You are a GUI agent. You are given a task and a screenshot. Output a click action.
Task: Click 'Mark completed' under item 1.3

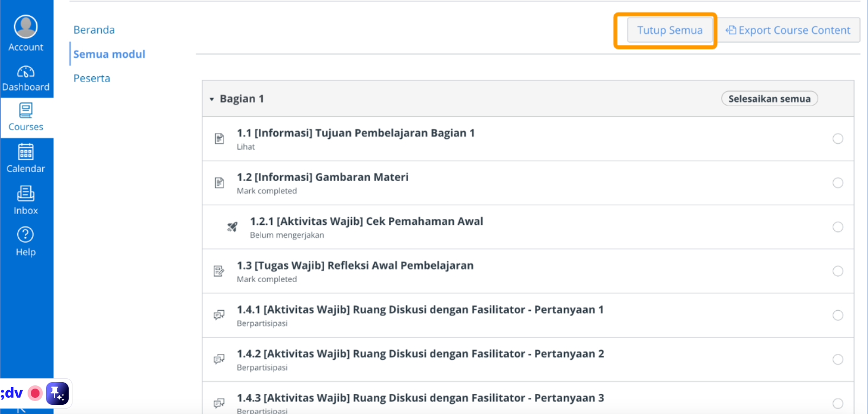pos(267,279)
